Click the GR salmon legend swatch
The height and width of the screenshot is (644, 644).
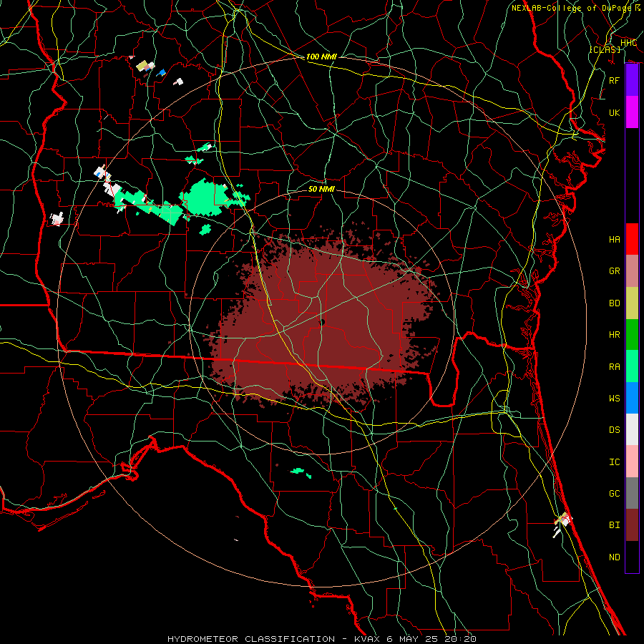[x=632, y=271]
